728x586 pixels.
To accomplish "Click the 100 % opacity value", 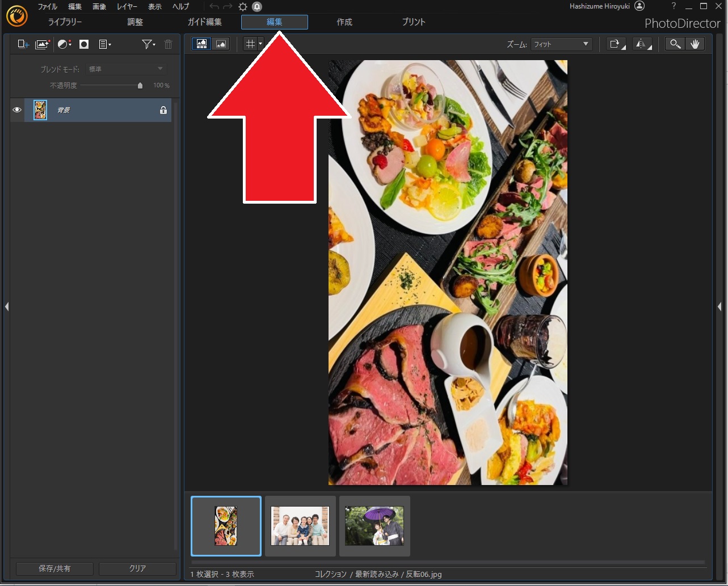I will (161, 86).
